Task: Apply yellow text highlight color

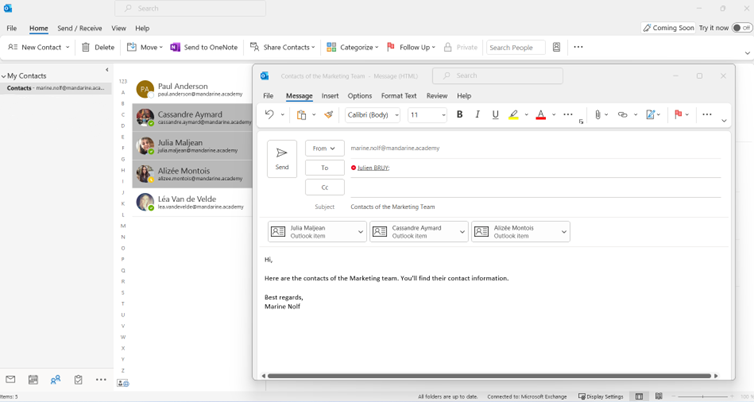Action: 514,114
